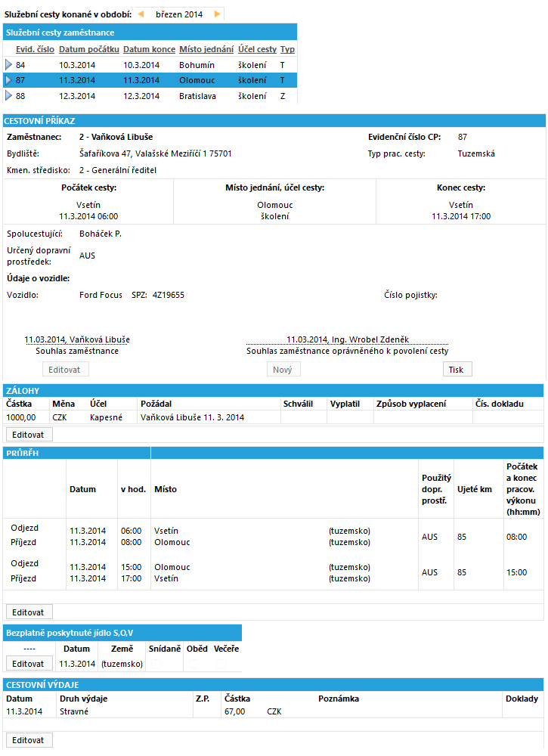Click SPZ value 4Z19655
This screenshot has width=548, height=756.
tap(169, 295)
